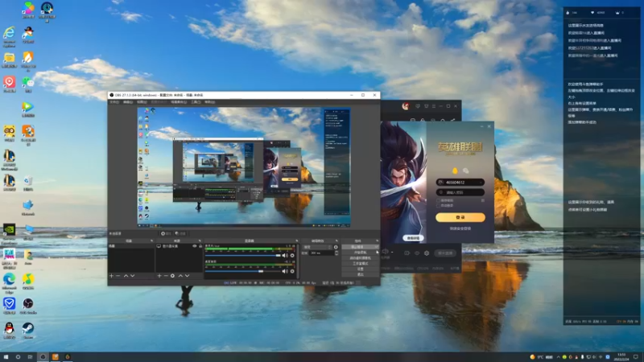
Task: Remove the selected scene with the minus icon
Action: click(118, 276)
